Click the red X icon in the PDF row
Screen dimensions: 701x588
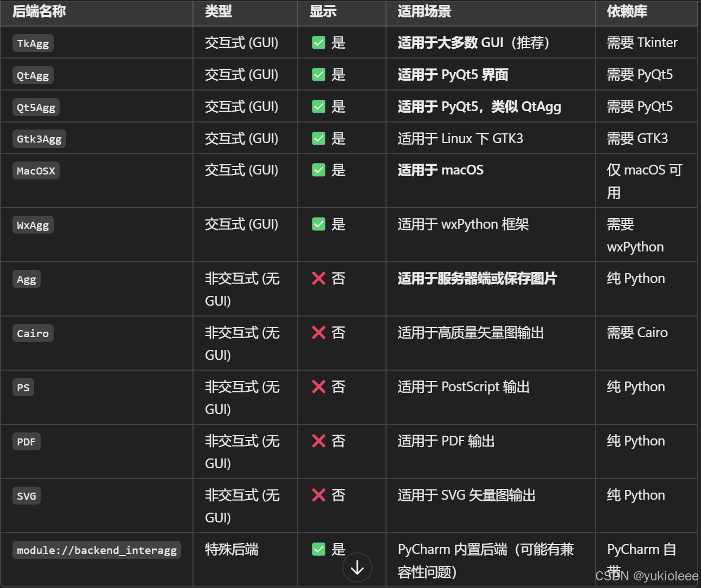318,441
